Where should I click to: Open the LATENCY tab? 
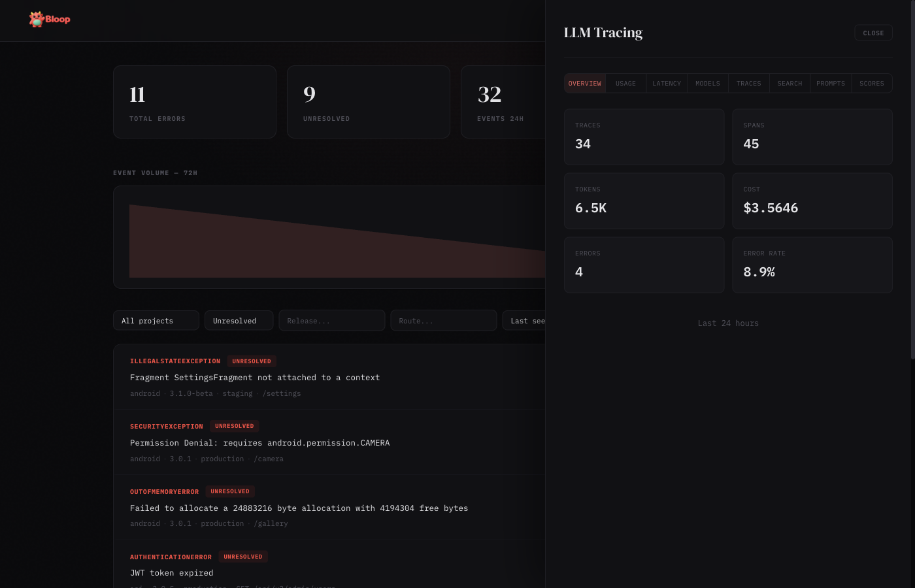(x=667, y=83)
